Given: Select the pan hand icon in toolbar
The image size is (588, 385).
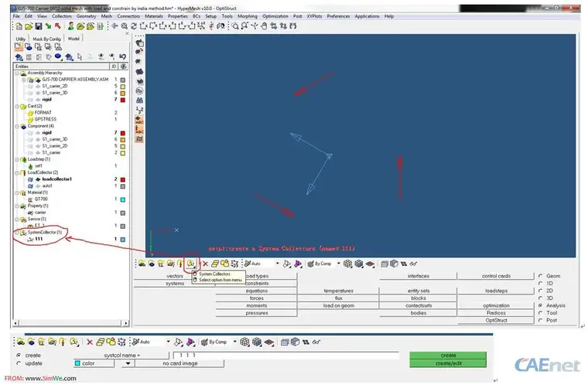Looking at the screenshot, I should pos(264,26).
